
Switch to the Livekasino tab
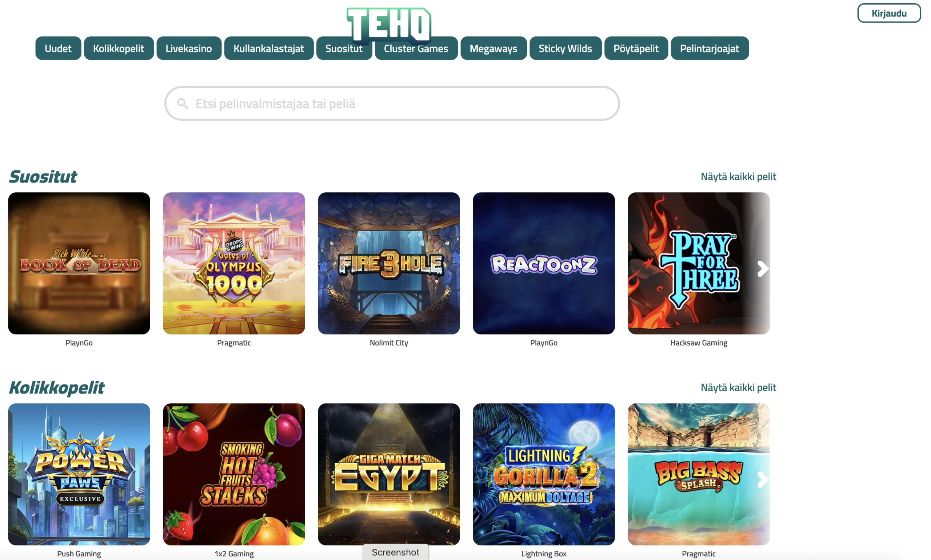coord(189,48)
